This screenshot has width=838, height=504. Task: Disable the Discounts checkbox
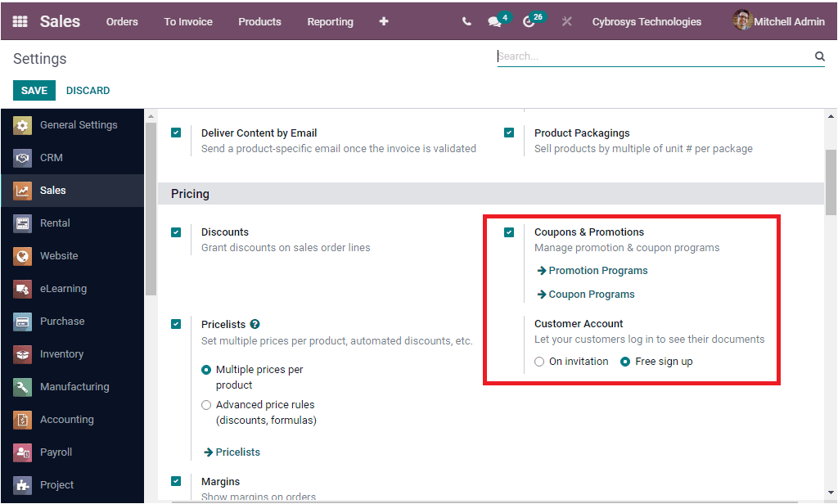tap(176, 232)
